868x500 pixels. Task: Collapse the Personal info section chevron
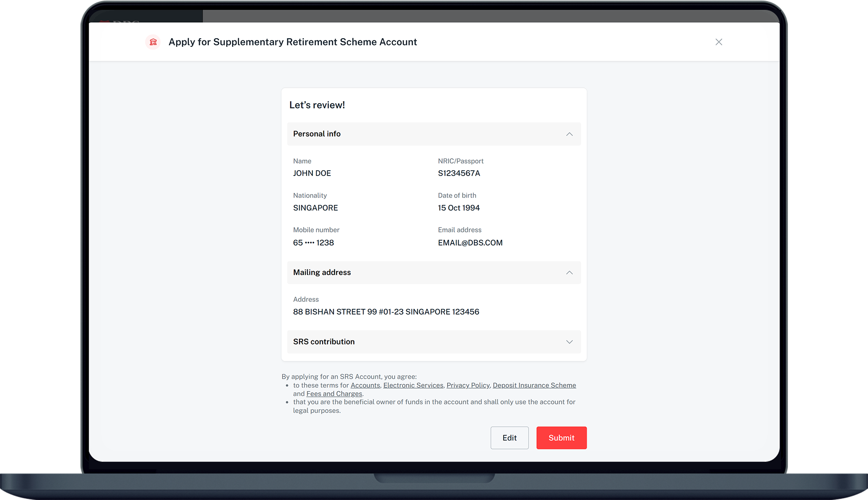pos(569,134)
